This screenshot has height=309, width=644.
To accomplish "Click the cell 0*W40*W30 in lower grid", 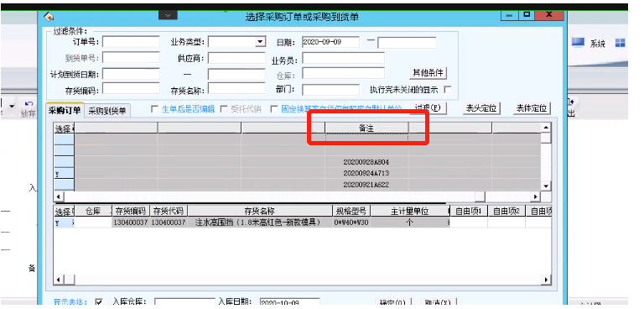I will click(351, 223).
